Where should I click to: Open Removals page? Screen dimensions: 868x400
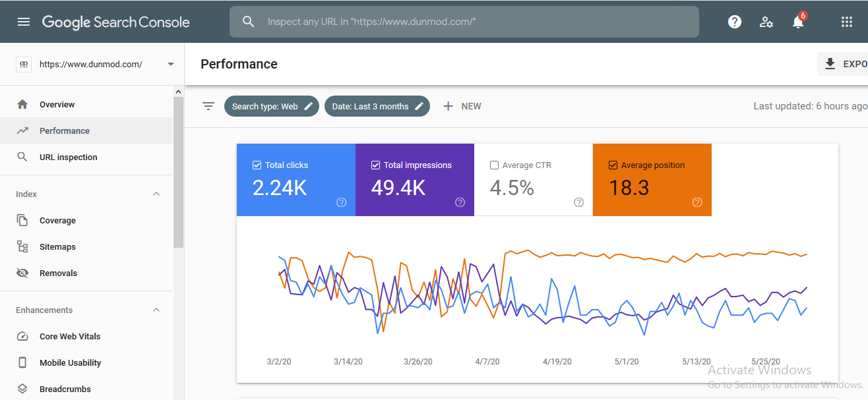pyautogui.click(x=86, y=273)
